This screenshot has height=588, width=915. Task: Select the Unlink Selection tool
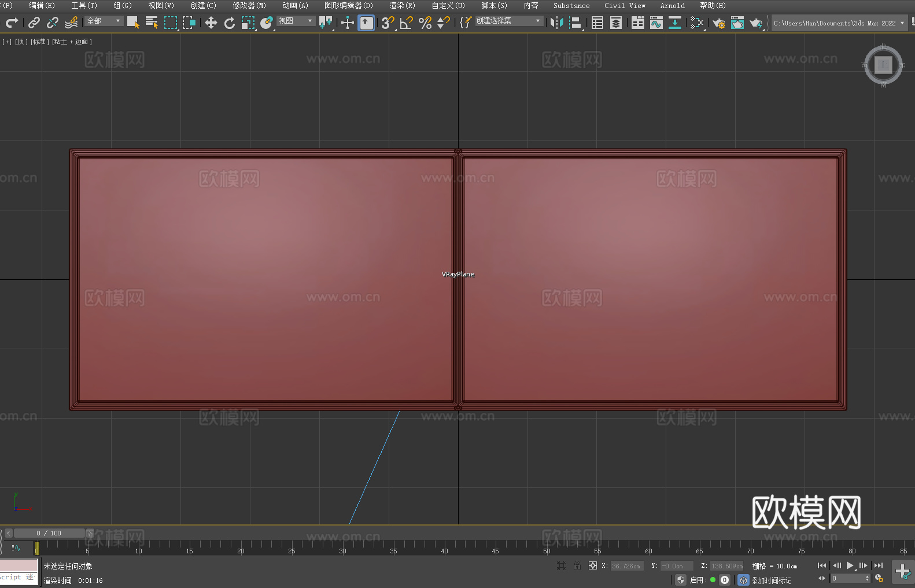click(x=53, y=23)
